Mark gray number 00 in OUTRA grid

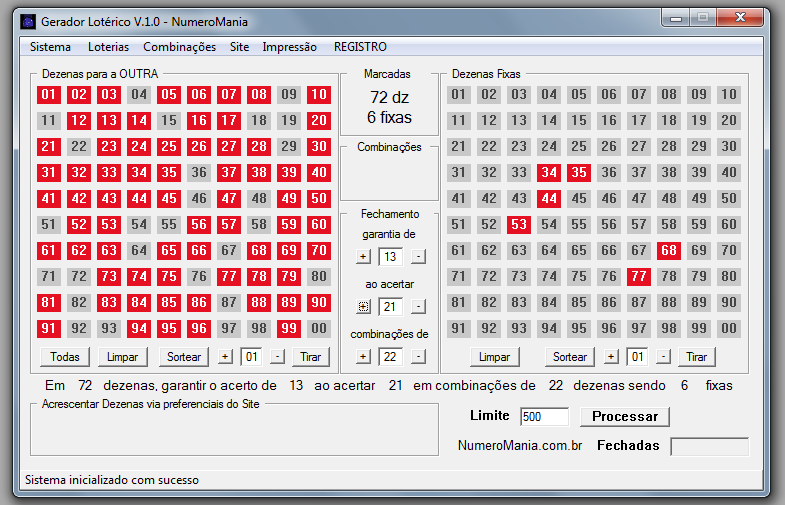point(319,329)
